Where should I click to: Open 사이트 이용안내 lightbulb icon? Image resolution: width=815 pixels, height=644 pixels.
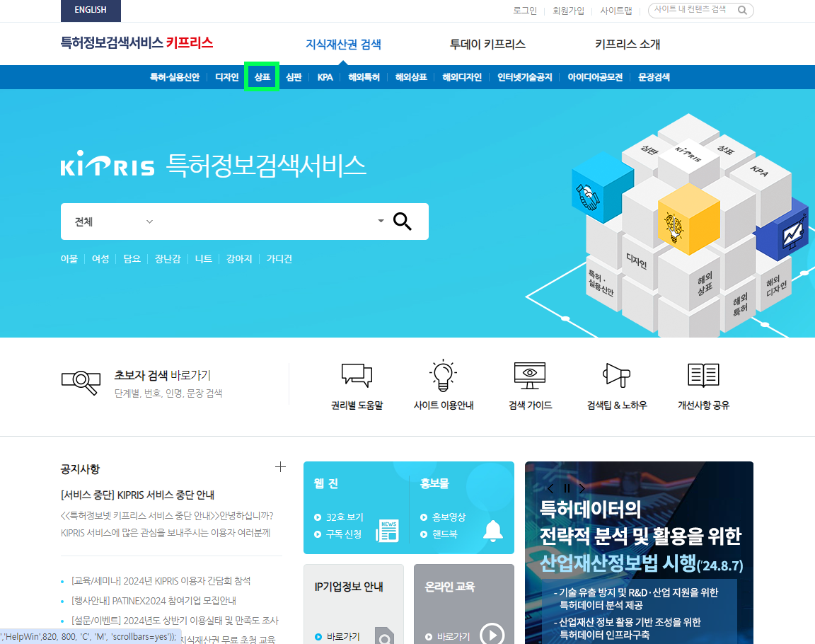tap(443, 375)
